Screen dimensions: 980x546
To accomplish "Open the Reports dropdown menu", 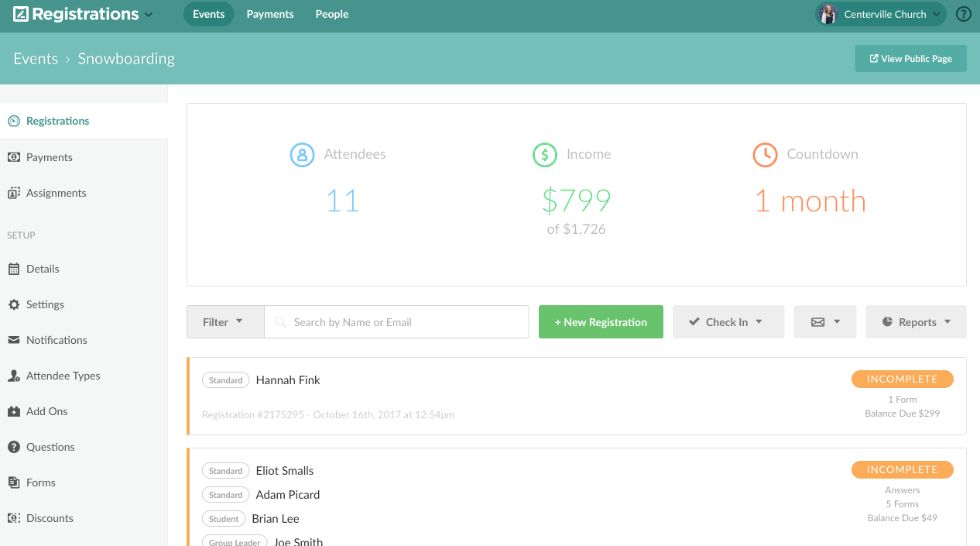I will point(916,322).
